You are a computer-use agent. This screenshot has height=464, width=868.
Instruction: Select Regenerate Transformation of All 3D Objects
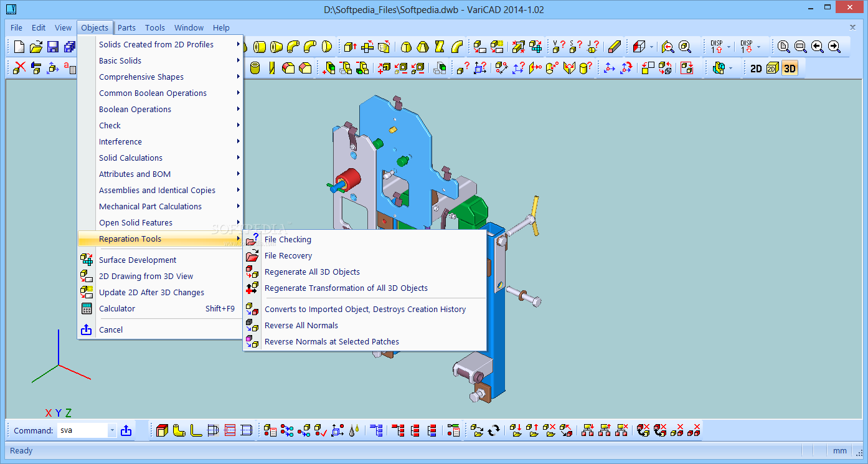coord(364,288)
